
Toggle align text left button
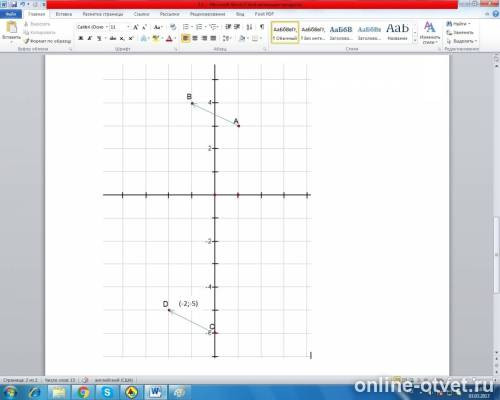coord(186,38)
